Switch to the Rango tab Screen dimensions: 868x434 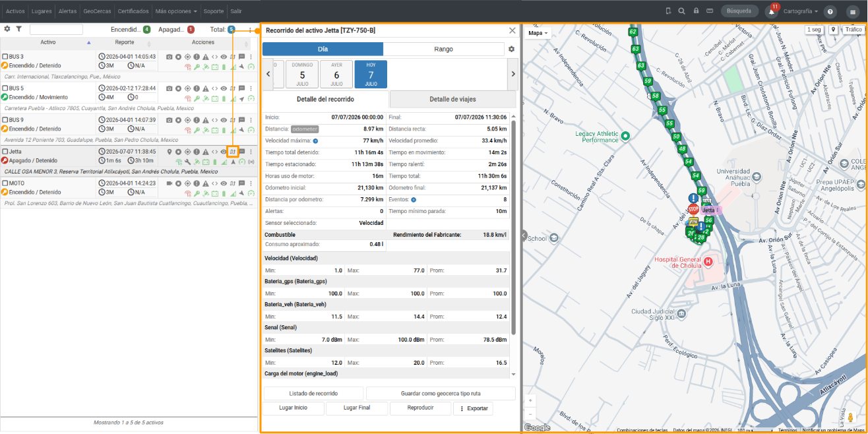tap(443, 49)
